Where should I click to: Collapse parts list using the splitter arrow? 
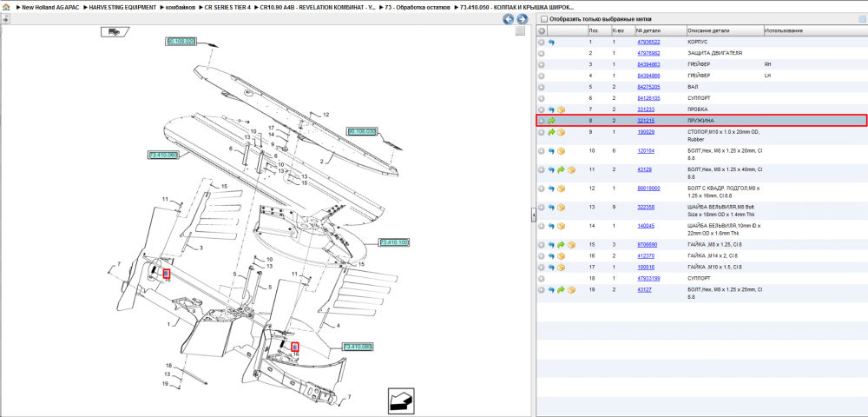point(533,215)
